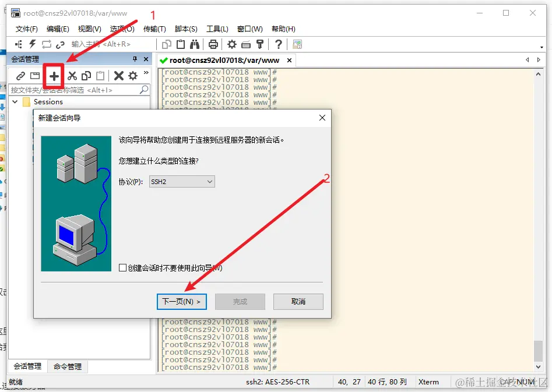Open the Window (W) menu
Screen dimensions: 552x392
[250, 29]
